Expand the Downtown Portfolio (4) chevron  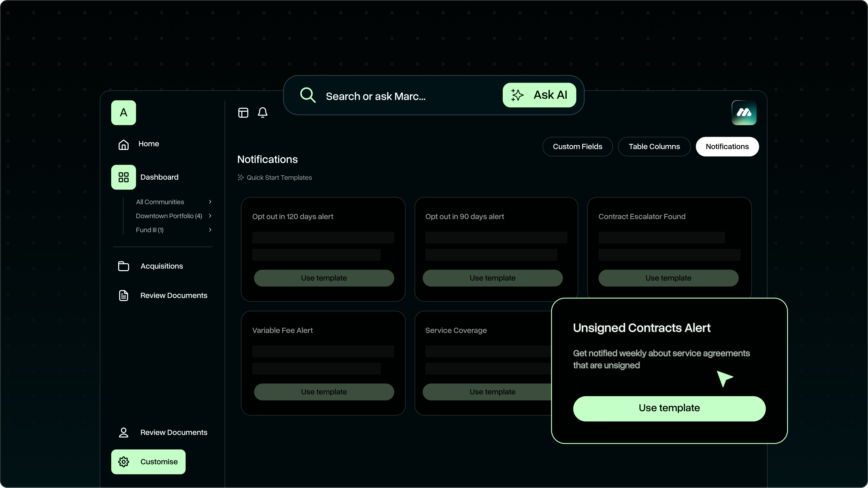[210, 216]
